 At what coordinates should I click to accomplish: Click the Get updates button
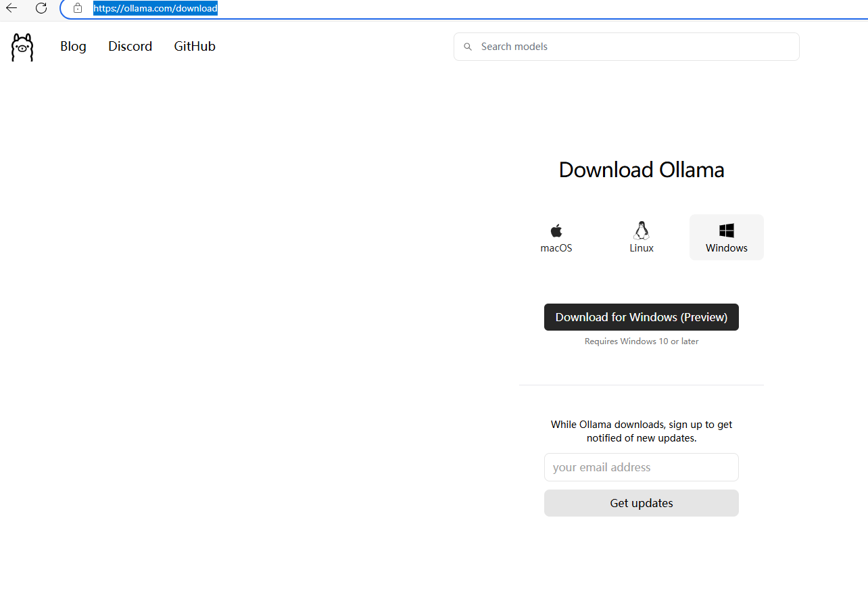coord(642,503)
